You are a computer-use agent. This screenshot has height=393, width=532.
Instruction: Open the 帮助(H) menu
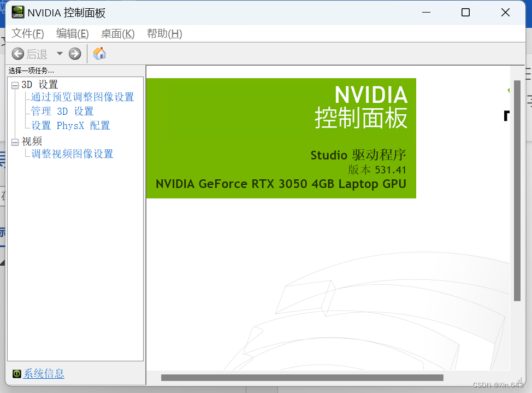point(164,34)
